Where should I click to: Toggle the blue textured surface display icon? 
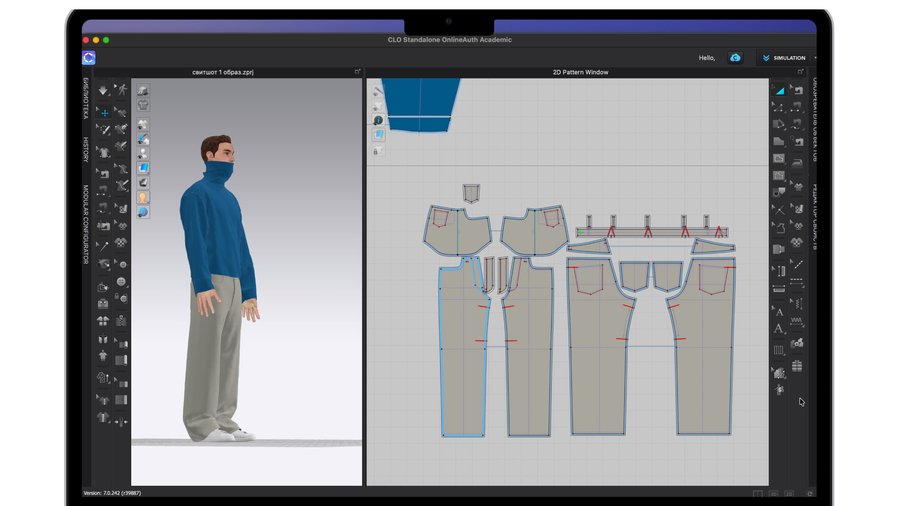(x=143, y=168)
